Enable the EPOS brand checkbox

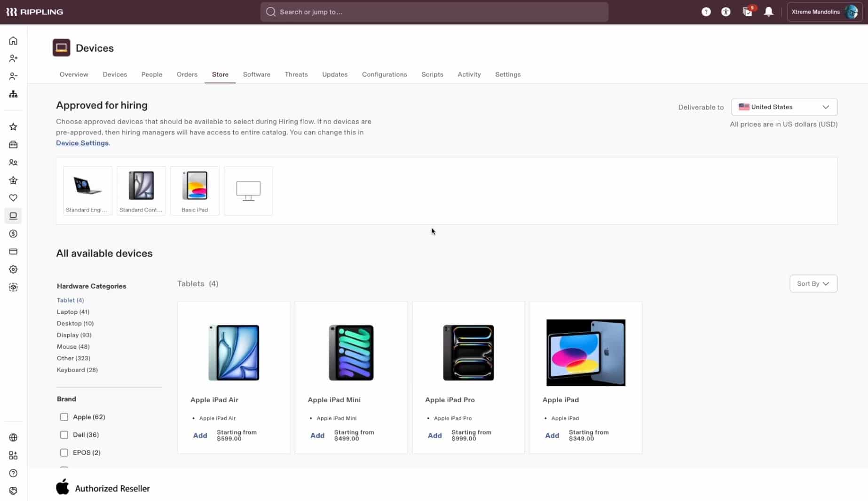click(64, 453)
